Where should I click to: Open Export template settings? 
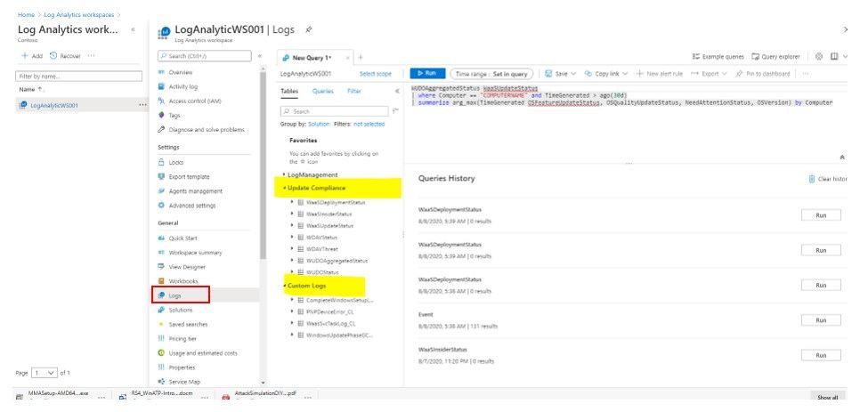[189, 177]
